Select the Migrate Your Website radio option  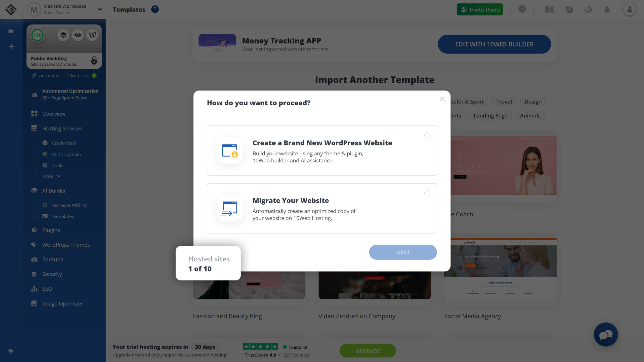[427, 193]
